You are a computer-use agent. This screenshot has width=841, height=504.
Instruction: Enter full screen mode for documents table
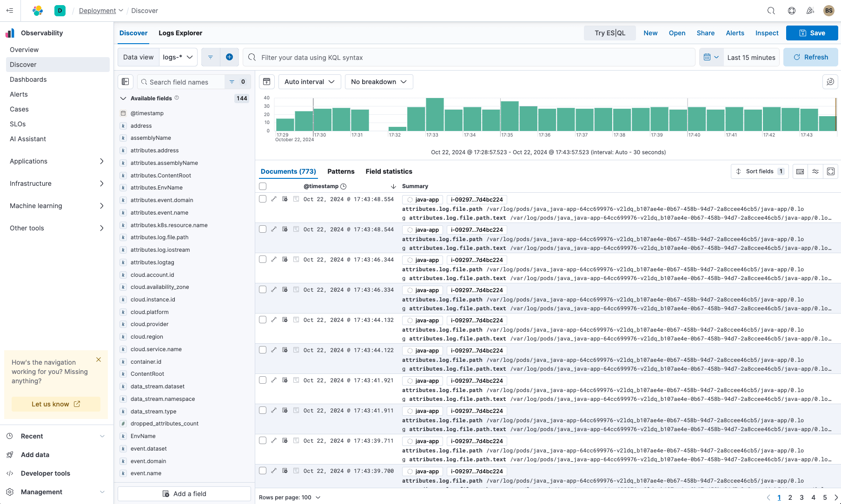(831, 171)
